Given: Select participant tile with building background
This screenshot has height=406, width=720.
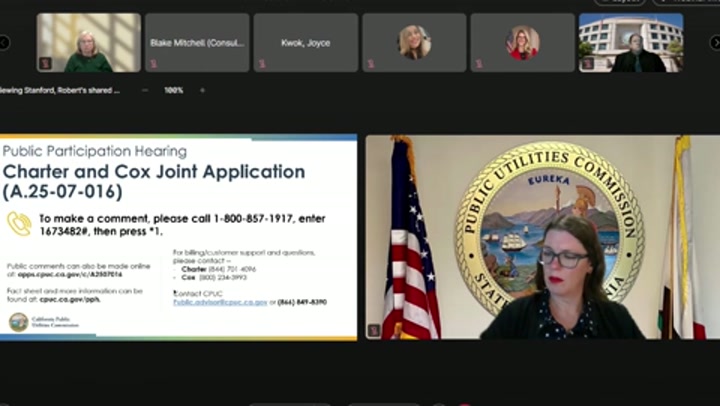Looking at the screenshot, I should (x=630, y=42).
